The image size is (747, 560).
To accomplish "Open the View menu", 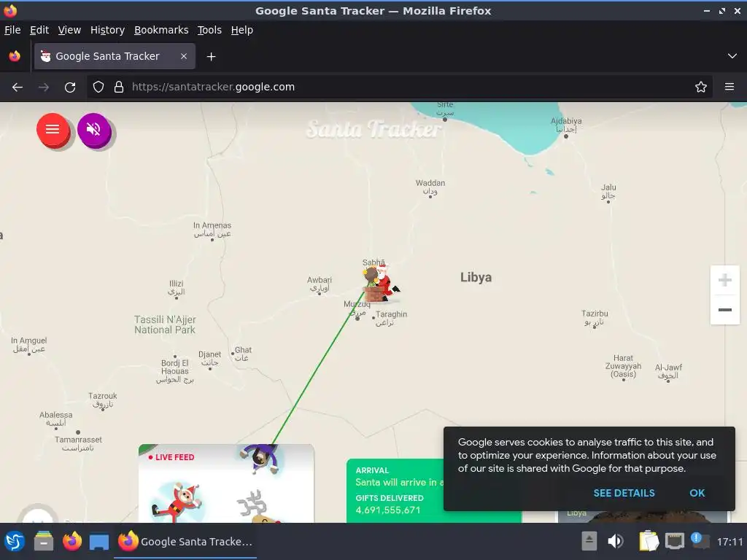I will [69, 30].
